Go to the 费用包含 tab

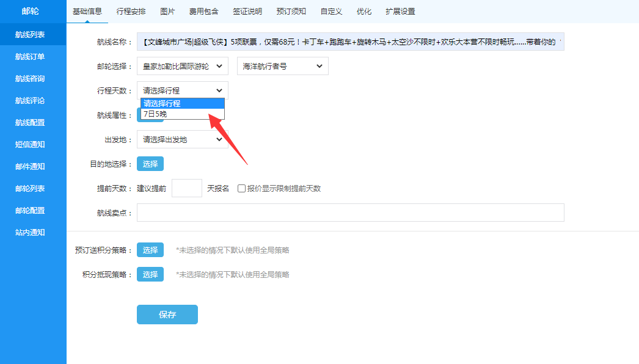pyautogui.click(x=203, y=12)
